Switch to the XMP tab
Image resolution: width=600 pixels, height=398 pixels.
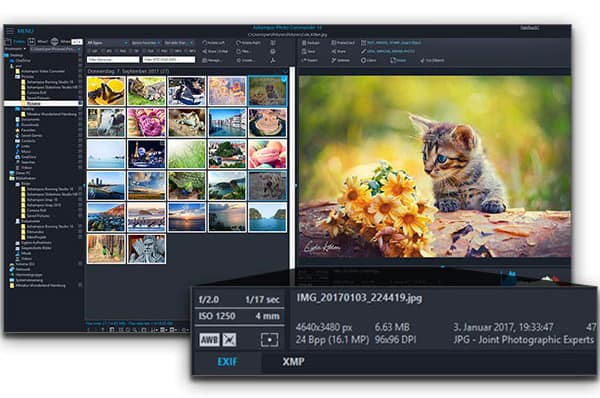pyautogui.click(x=293, y=362)
